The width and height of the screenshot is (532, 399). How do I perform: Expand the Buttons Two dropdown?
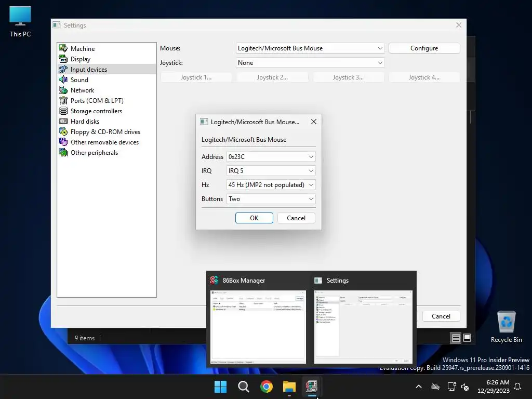[271, 199]
